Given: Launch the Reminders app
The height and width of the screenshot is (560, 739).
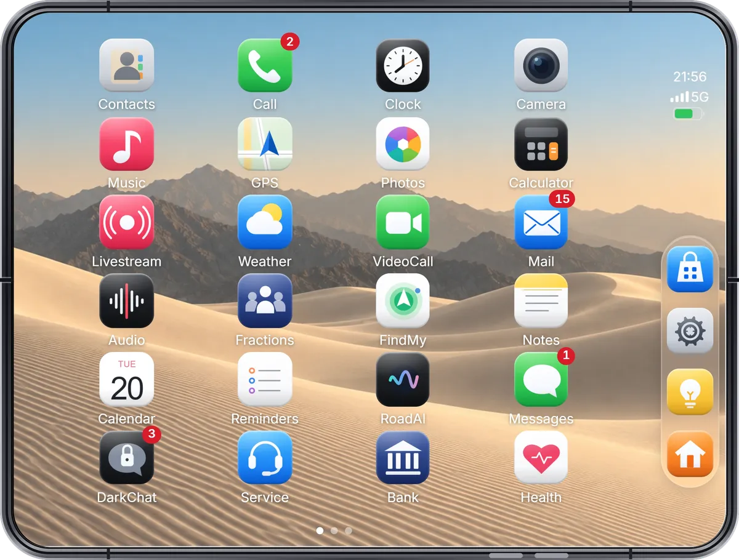Looking at the screenshot, I should pos(265,380).
